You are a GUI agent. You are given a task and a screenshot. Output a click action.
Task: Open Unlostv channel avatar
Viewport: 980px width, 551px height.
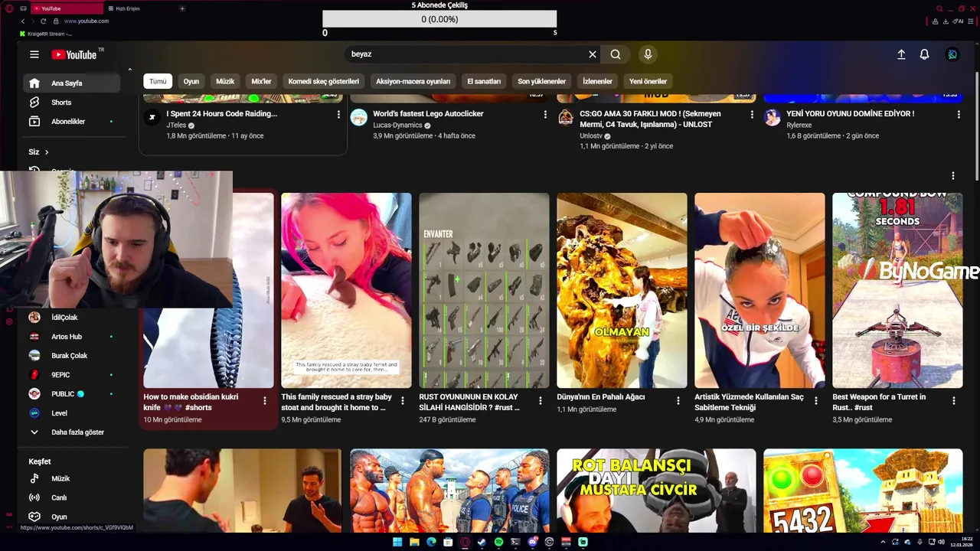(x=566, y=117)
